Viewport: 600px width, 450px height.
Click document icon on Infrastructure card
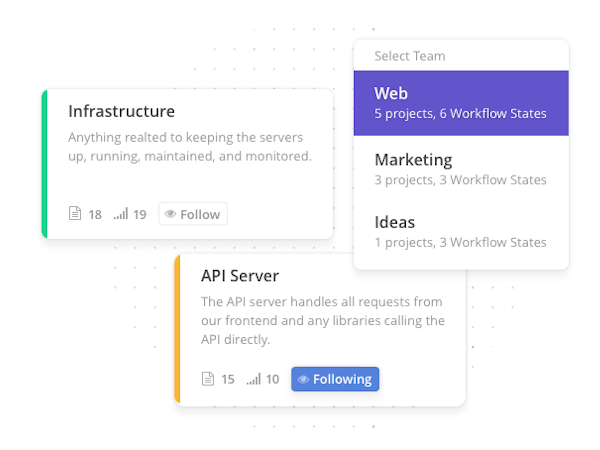pos(75,214)
